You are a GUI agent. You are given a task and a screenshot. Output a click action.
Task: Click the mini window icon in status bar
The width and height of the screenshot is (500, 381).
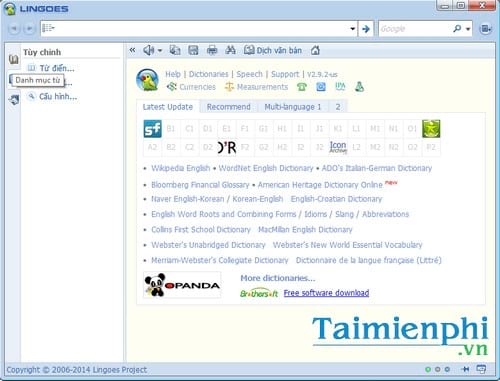(x=481, y=369)
